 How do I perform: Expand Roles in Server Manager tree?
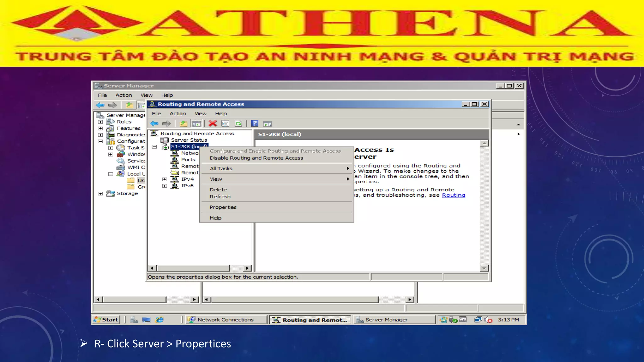pos(100,122)
